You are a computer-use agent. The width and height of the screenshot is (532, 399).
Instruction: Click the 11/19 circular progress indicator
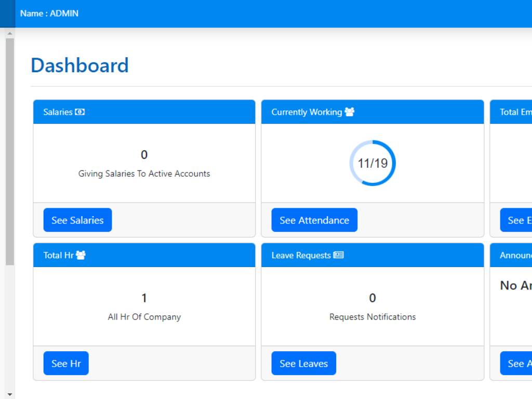(x=373, y=163)
